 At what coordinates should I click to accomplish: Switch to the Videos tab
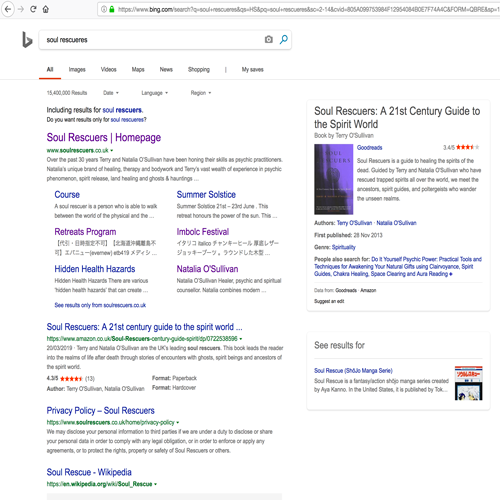click(x=109, y=69)
